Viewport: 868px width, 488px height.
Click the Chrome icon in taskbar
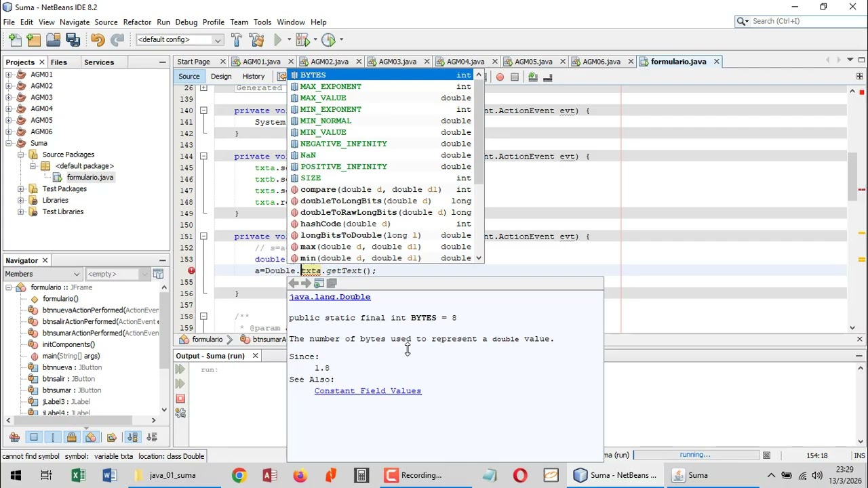coord(239,475)
